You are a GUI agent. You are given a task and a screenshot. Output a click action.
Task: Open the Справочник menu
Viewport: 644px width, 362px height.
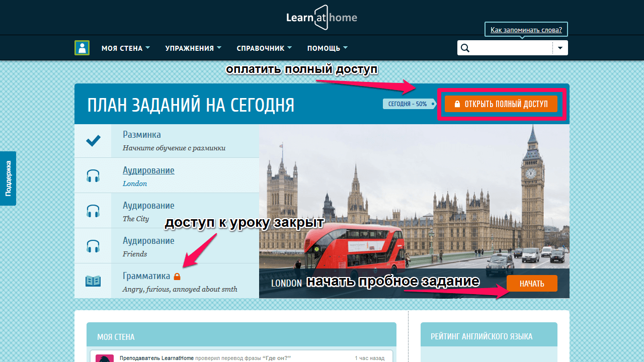click(264, 48)
